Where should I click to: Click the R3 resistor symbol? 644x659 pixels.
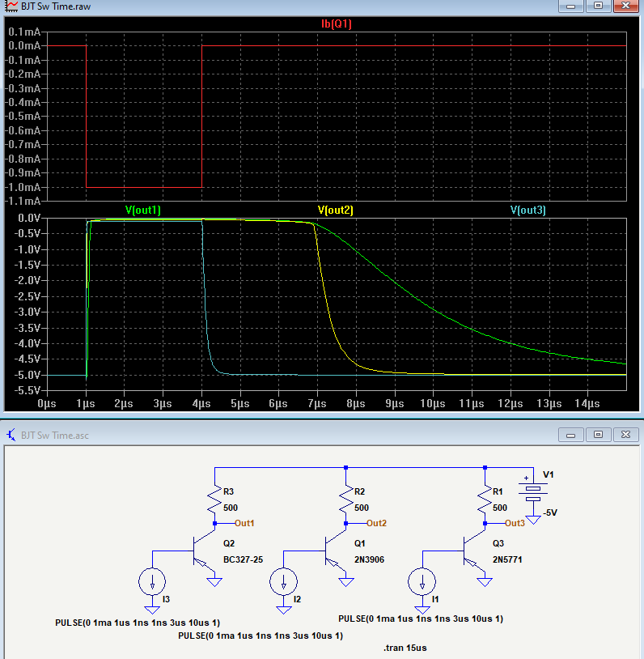(x=214, y=500)
